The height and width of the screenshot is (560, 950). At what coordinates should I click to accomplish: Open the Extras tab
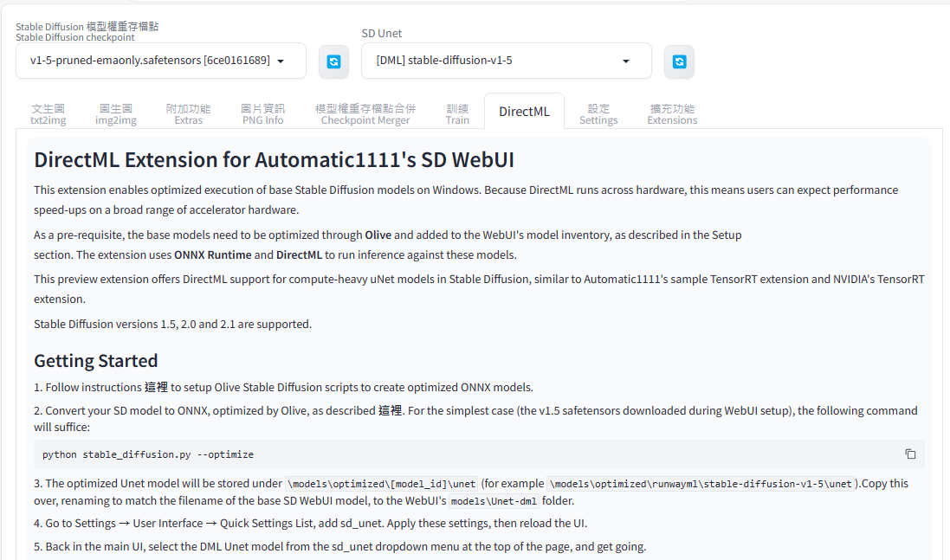pos(189,113)
